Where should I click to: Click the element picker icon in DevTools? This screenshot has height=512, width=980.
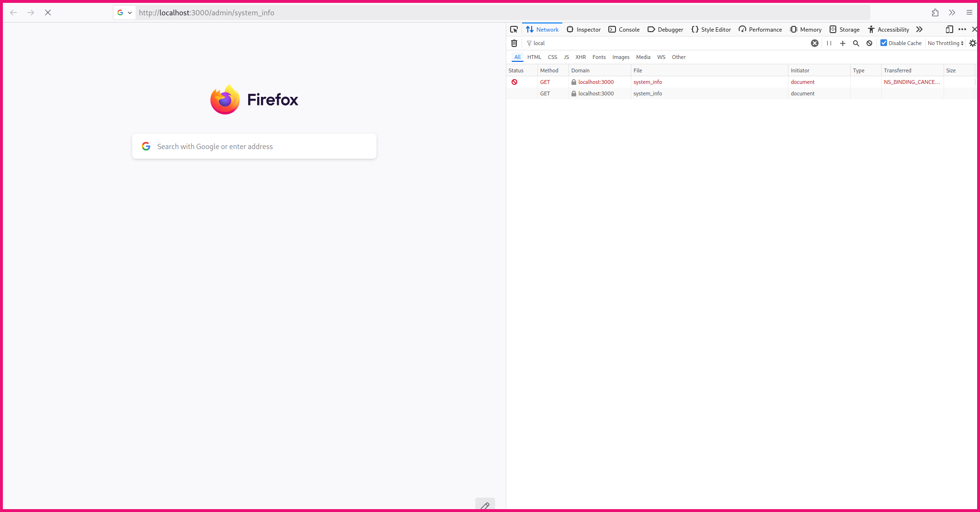[x=514, y=29]
